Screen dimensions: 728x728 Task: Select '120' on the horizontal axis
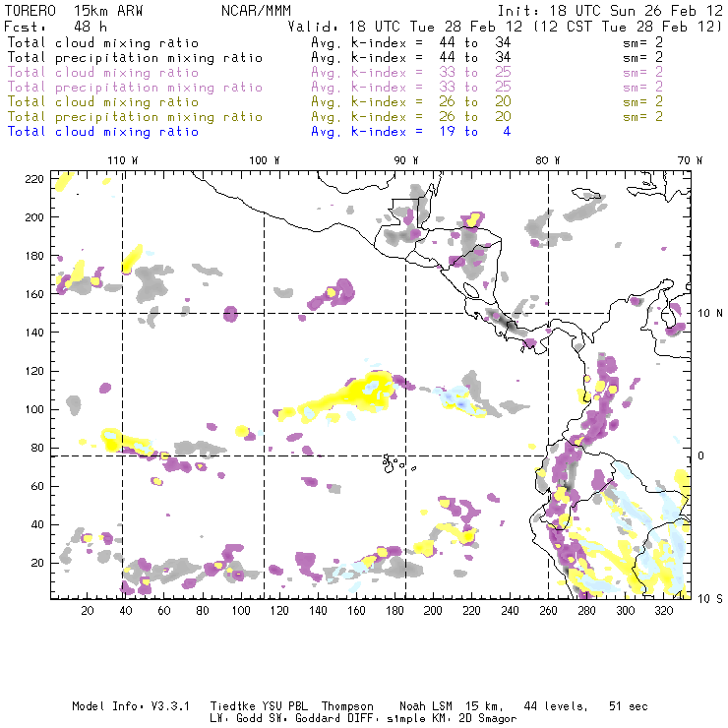coord(279,611)
